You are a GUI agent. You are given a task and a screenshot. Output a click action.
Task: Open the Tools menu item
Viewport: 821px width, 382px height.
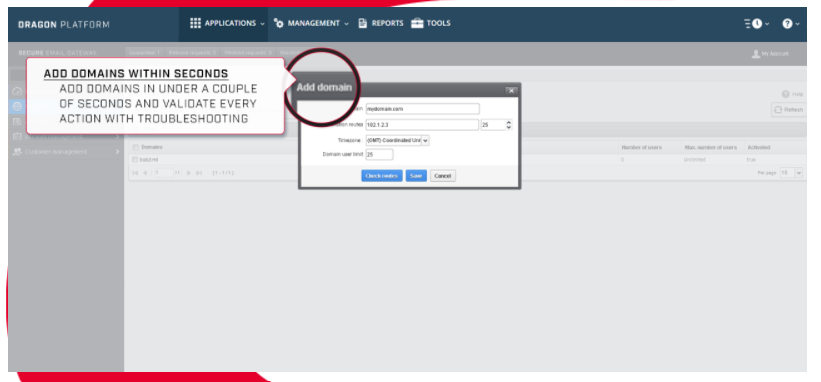pos(430,23)
